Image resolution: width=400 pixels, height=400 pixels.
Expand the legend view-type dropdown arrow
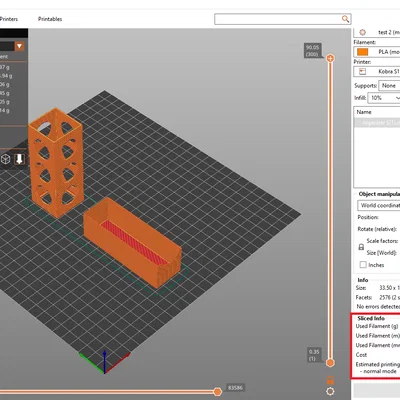coord(19,46)
